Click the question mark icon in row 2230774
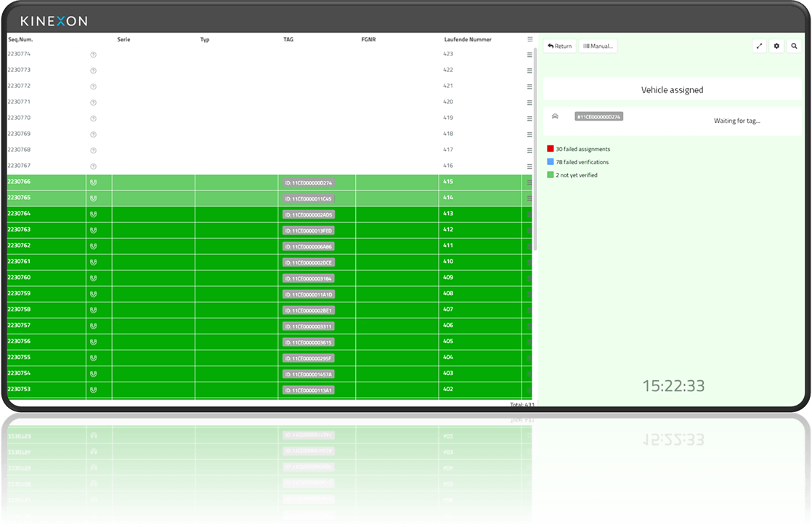This screenshot has width=812, height=527. 93,55
